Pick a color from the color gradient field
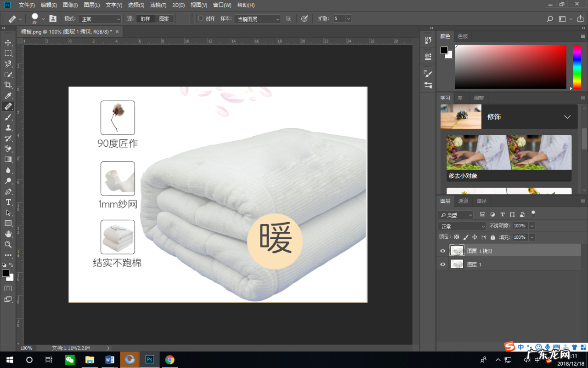Screen dimensions: 588x368 pos(510,67)
